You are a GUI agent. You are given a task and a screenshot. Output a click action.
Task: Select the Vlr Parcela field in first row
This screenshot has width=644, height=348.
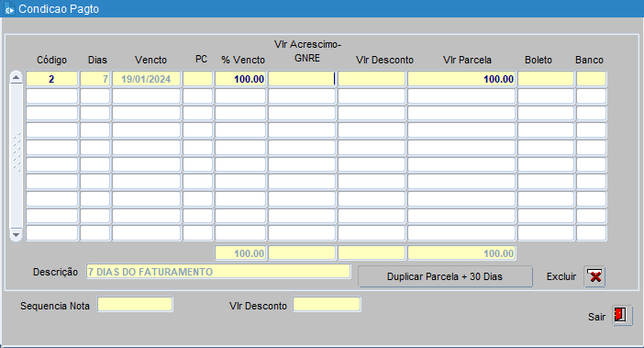tap(461, 79)
